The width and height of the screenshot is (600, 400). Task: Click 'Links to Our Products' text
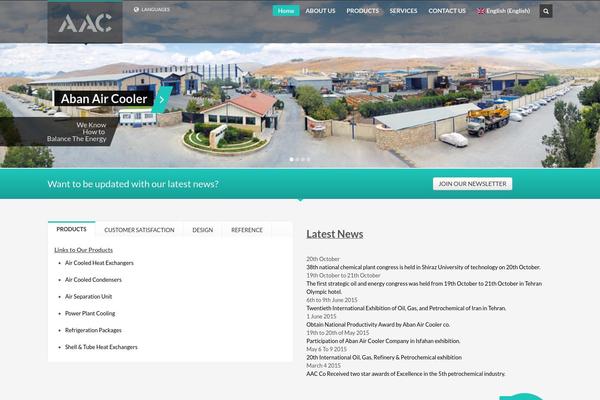(83, 250)
